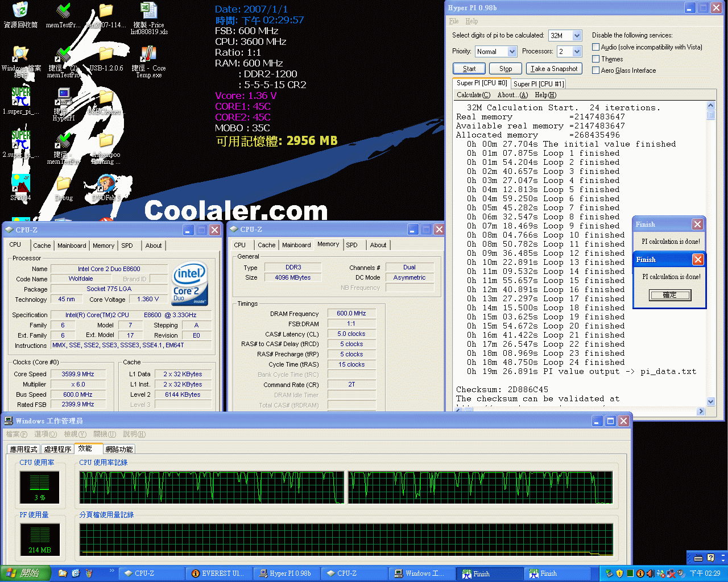
Task: Click the taskbar clock 下午 02:29
Action: pos(705,573)
